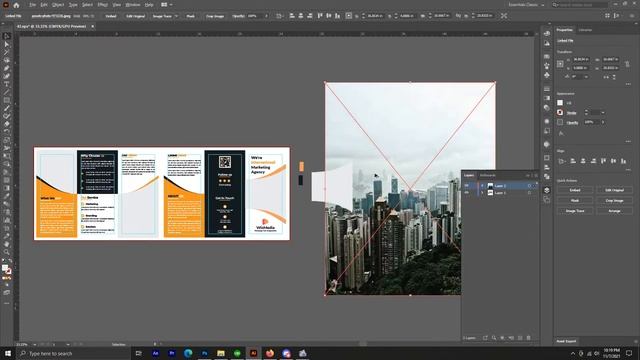
Task: Open the zoom level dropdown in status bar
Action: (x=35, y=344)
